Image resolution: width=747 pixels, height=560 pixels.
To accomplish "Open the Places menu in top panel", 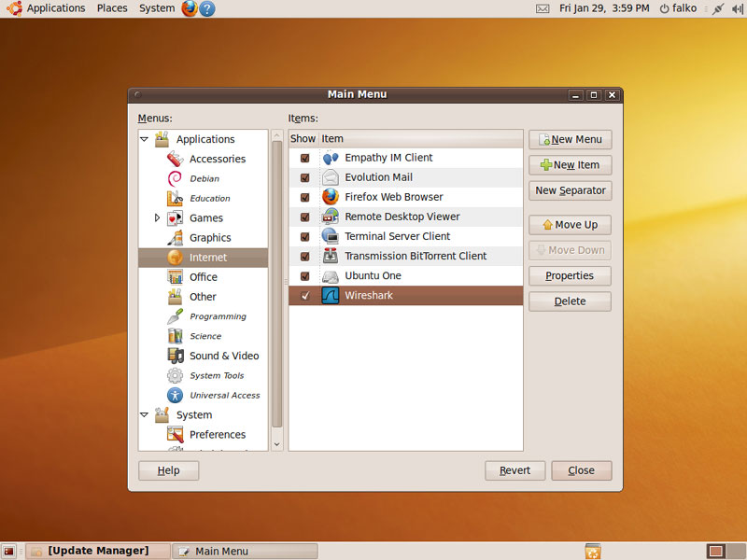I will (112, 8).
